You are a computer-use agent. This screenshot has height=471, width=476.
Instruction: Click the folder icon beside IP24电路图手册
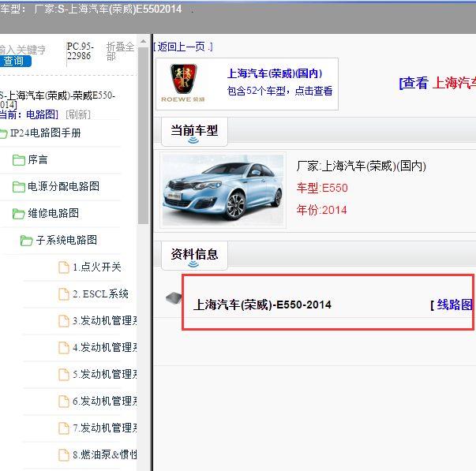click(x=4, y=133)
